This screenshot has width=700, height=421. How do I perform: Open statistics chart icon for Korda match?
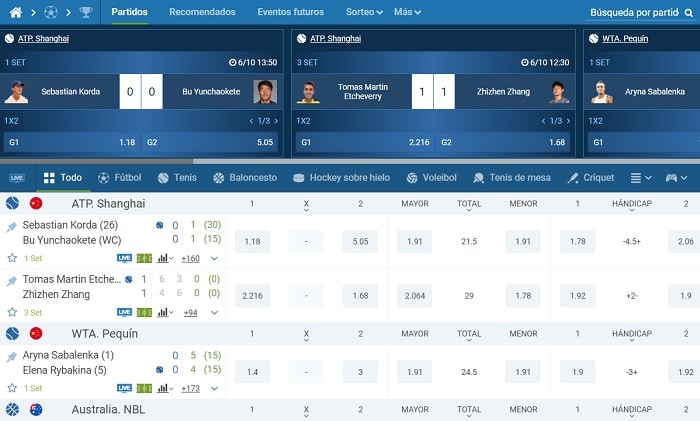click(x=165, y=258)
